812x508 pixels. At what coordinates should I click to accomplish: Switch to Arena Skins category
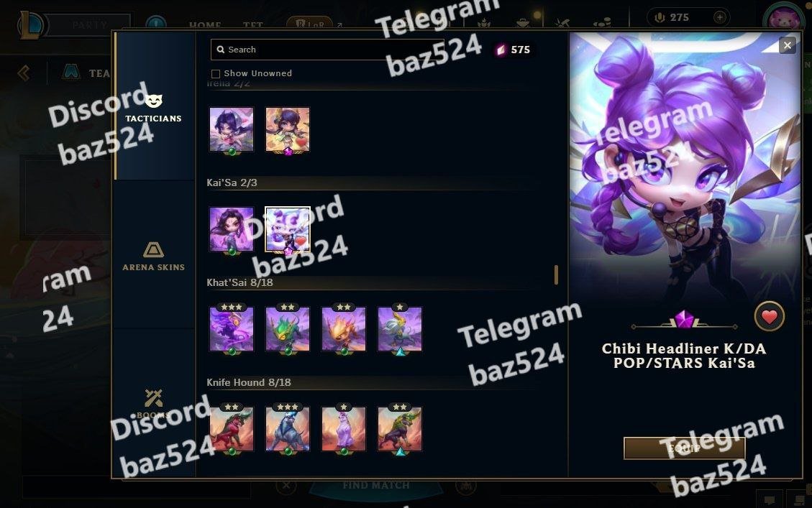[x=154, y=256]
